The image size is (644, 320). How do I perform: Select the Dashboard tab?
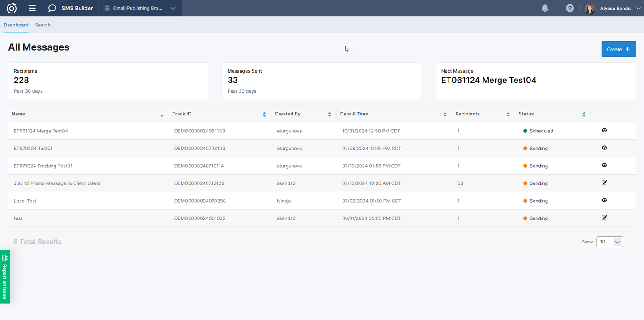pos(16,25)
